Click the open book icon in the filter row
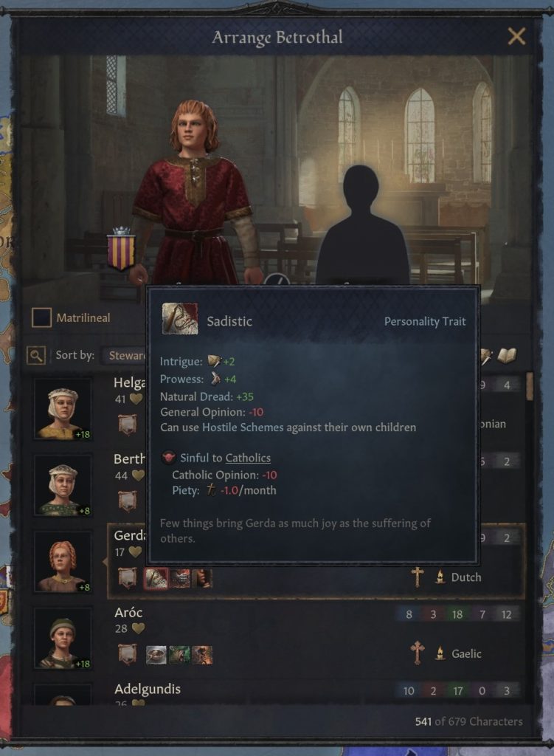The width and height of the screenshot is (554, 756). point(506,356)
